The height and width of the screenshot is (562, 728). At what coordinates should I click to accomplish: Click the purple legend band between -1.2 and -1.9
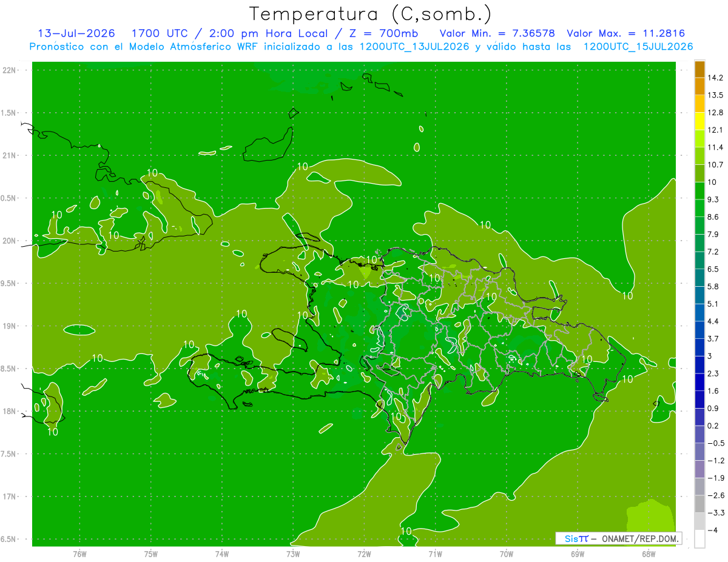(699, 469)
